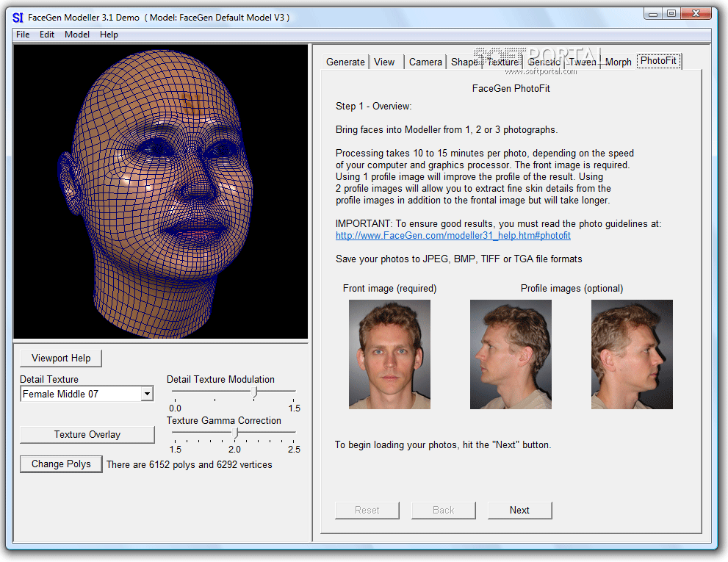Image resolution: width=728 pixels, height=562 pixels.
Task: Minimize the FaceGen Modeller window
Action: [653, 13]
